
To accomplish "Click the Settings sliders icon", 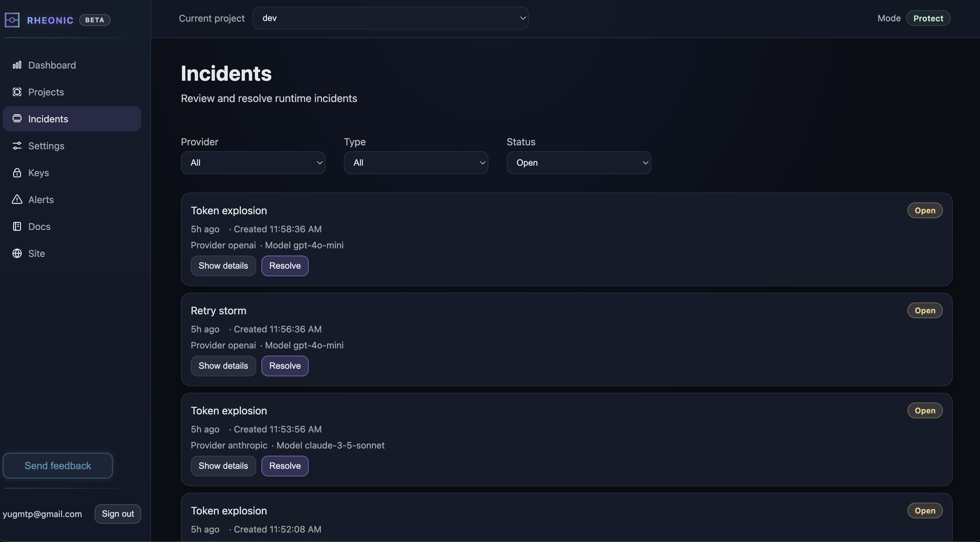I will (17, 146).
